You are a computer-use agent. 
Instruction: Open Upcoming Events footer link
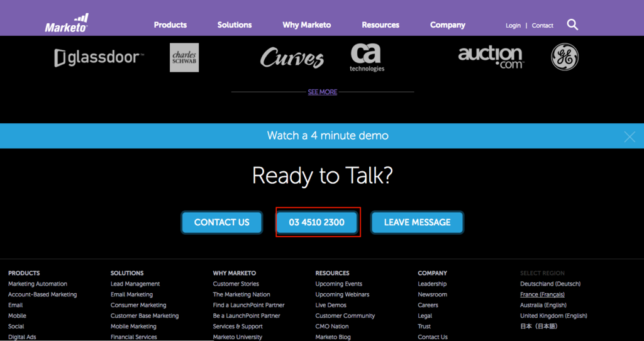click(x=339, y=284)
